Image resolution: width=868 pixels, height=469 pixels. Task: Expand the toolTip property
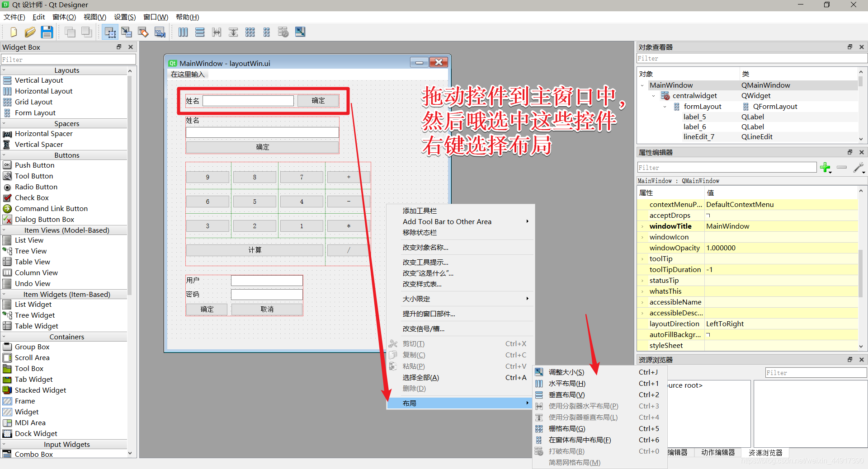coord(642,259)
